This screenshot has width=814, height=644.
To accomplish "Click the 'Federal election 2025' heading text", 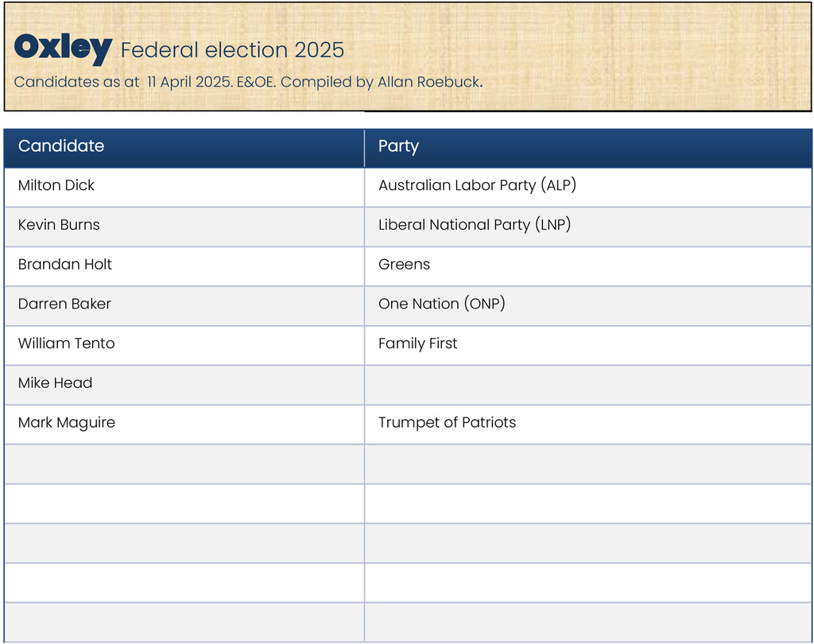I will pyautogui.click(x=232, y=50).
